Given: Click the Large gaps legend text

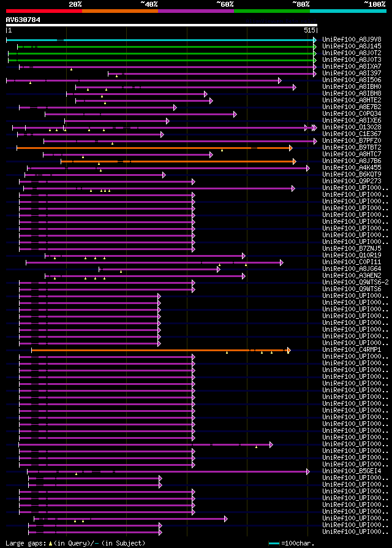Looking at the screenshot, I should tap(26, 544).
